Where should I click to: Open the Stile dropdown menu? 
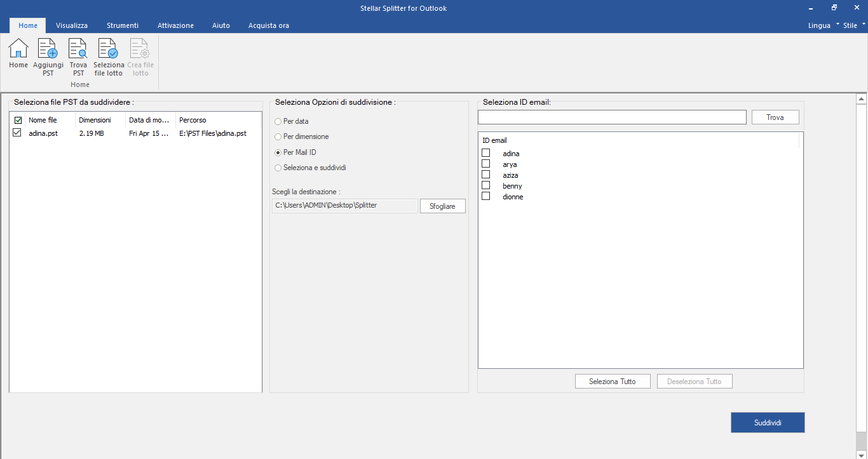(854, 25)
